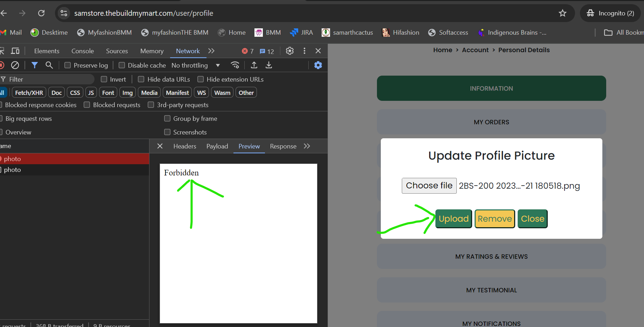This screenshot has height=327, width=644.
Task: Open the samarthcactus bookmark
Action: point(347,33)
